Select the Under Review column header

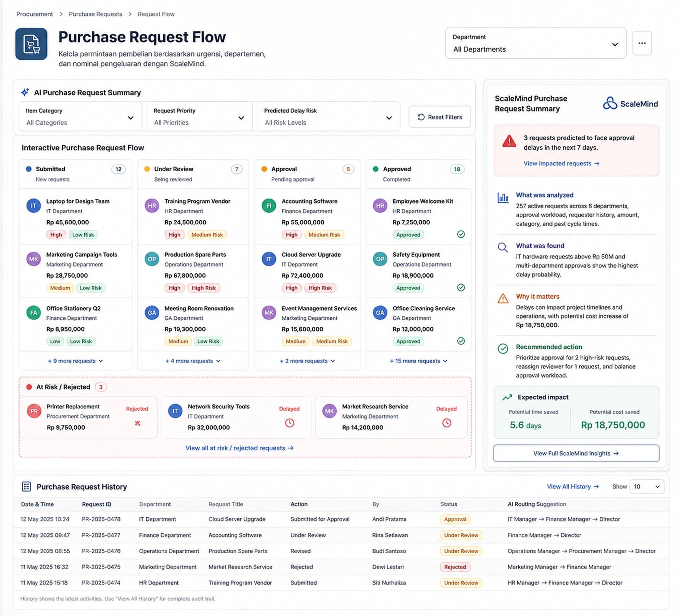tap(193, 173)
